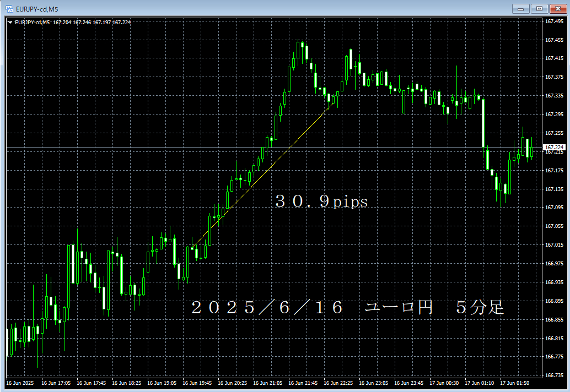Click time axis label '16 Jun 21:45'
Image resolution: width=570 pixels, height=392 pixels.
(303, 383)
